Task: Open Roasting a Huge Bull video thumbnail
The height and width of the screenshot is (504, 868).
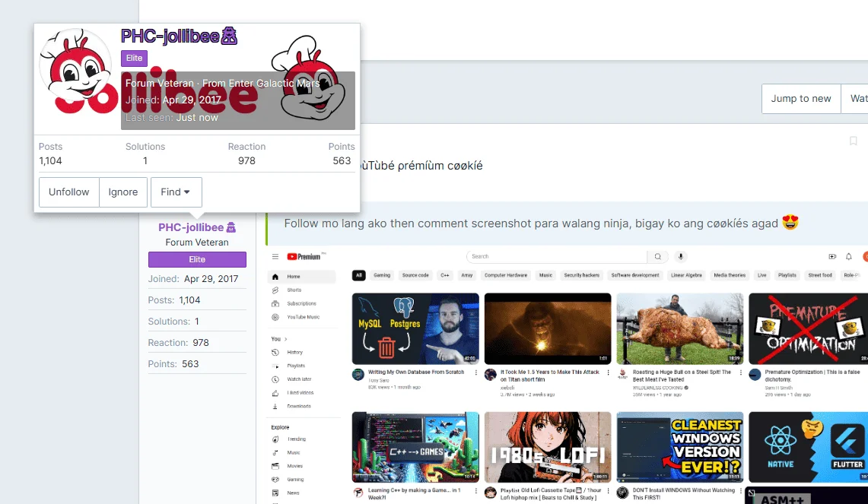Action: tap(680, 328)
